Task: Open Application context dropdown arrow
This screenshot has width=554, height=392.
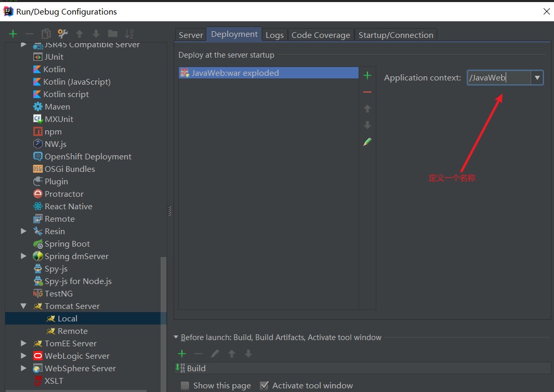Action: pos(537,78)
